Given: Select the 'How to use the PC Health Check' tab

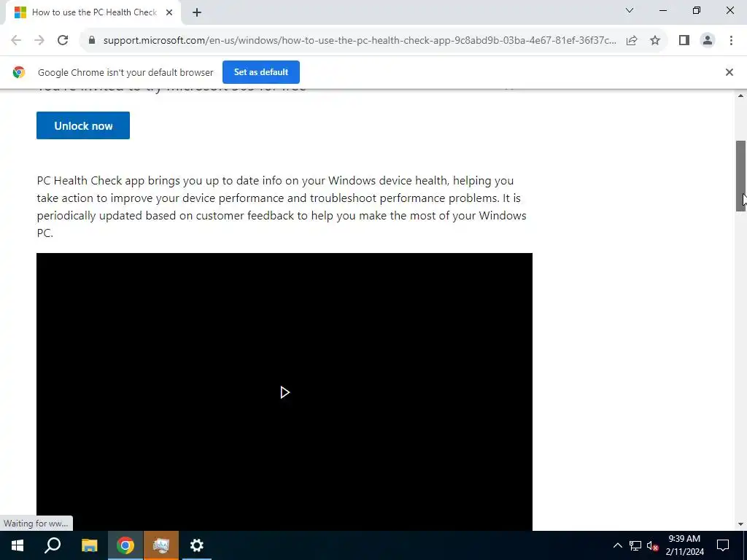Looking at the screenshot, I should point(94,12).
